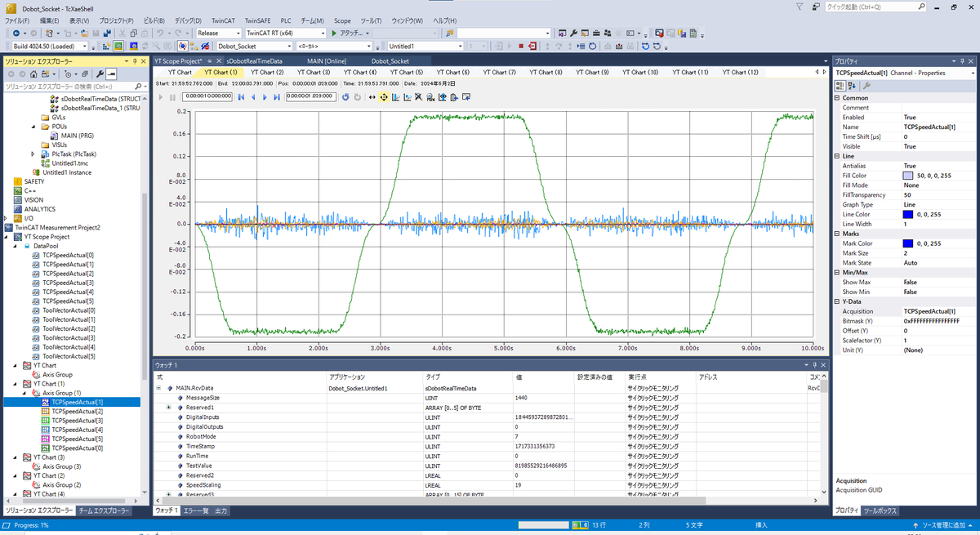The height and width of the screenshot is (535, 980).
Task: Jump to end of scope recording
Action: pos(277,96)
